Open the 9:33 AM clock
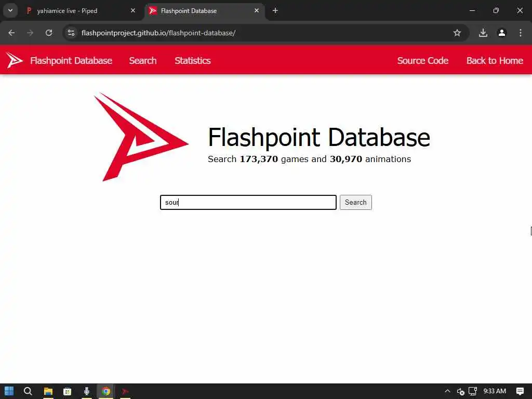The width and height of the screenshot is (532, 399). coord(495,391)
